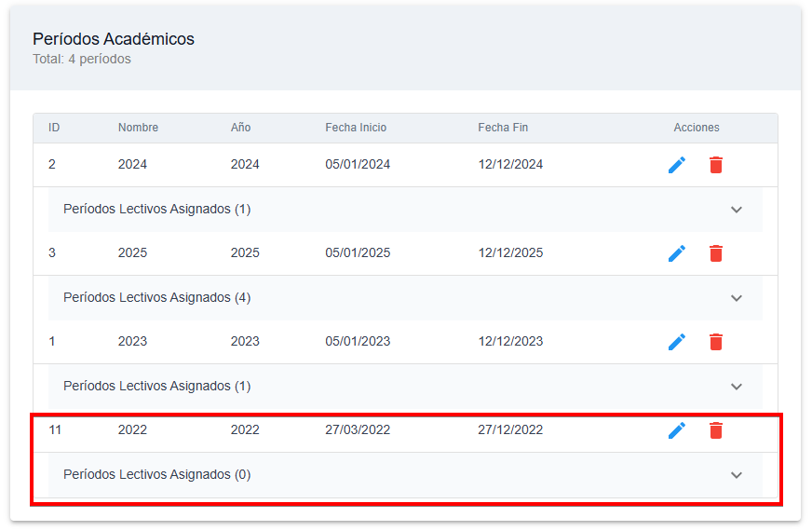The height and width of the screenshot is (531, 812).
Task: Delete the 2022 academic period
Action: pyautogui.click(x=716, y=430)
